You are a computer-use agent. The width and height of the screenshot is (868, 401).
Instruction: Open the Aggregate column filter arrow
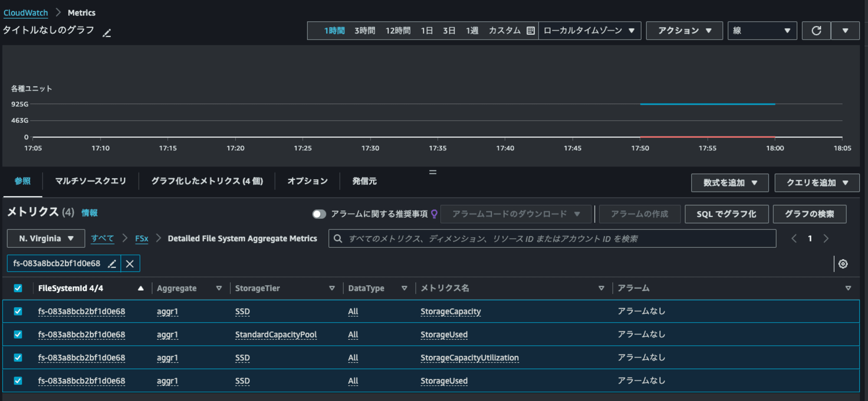pyautogui.click(x=219, y=288)
